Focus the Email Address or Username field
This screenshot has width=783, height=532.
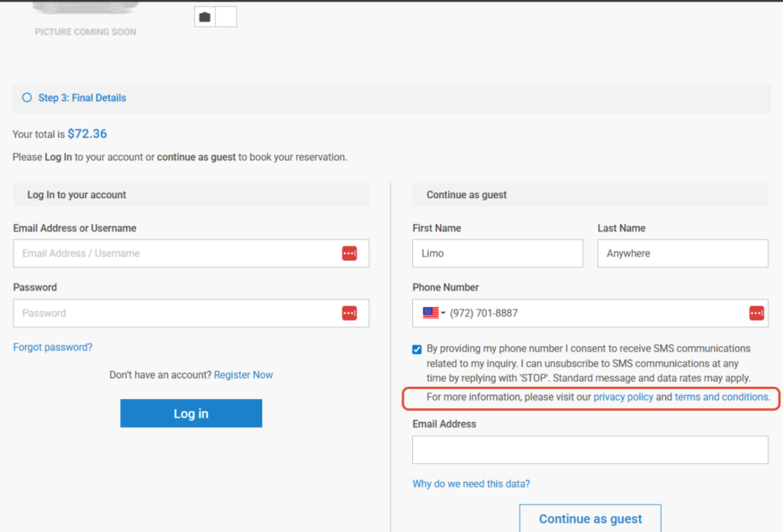pos(176,254)
